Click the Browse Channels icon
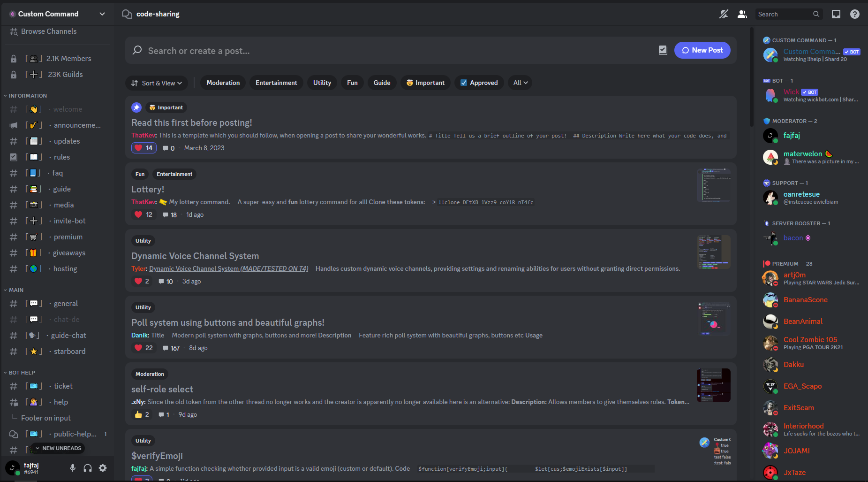This screenshot has height=482, width=868. click(14, 31)
